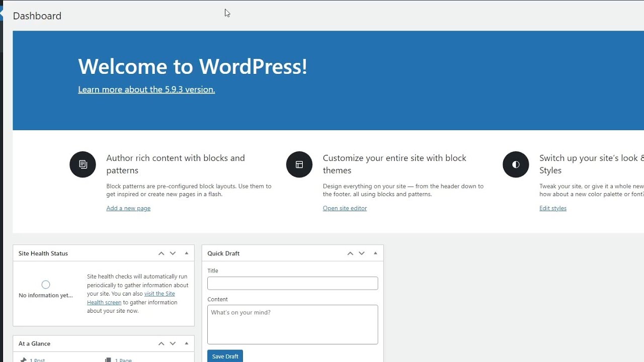Move Quick Draft panel up
The width and height of the screenshot is (644, 362).
(x=350, y=253)
